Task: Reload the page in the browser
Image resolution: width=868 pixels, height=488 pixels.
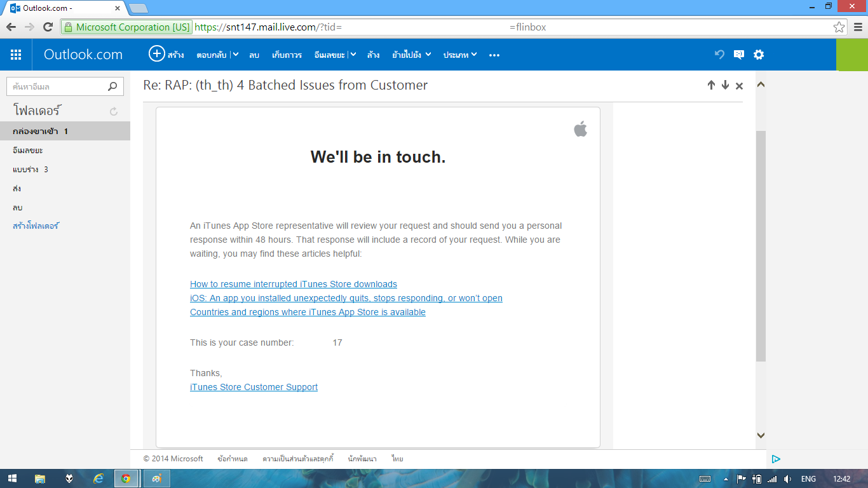Action: 48,27
